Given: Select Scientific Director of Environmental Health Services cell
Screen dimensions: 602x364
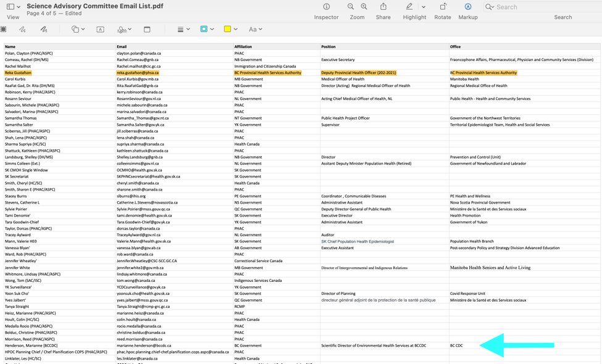Looking at the screenshot, I should pyautogui.click(x=374, y=345).
